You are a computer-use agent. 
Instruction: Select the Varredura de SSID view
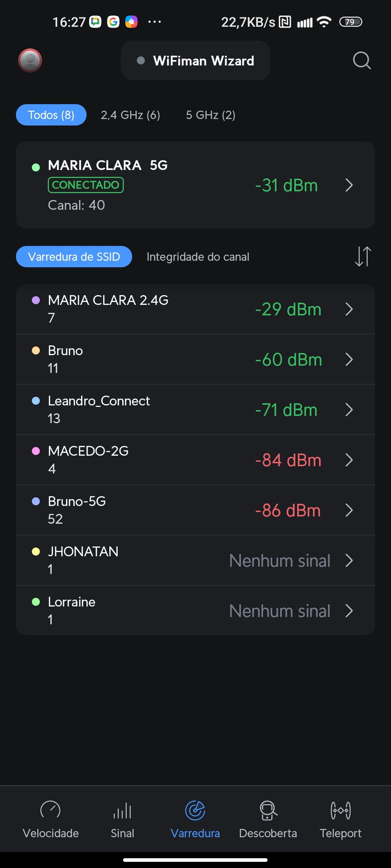tap(74, 257)
